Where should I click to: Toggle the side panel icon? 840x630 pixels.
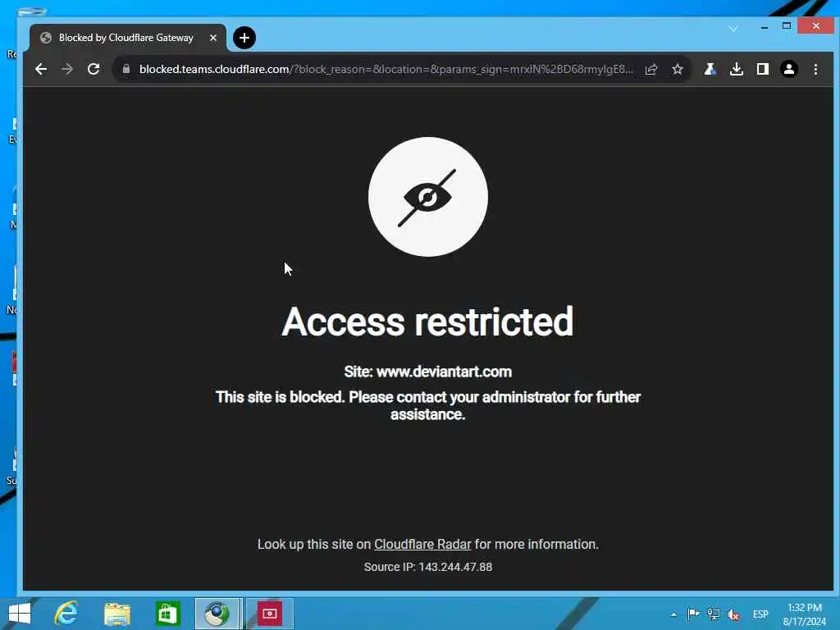[x=762, y=69]
